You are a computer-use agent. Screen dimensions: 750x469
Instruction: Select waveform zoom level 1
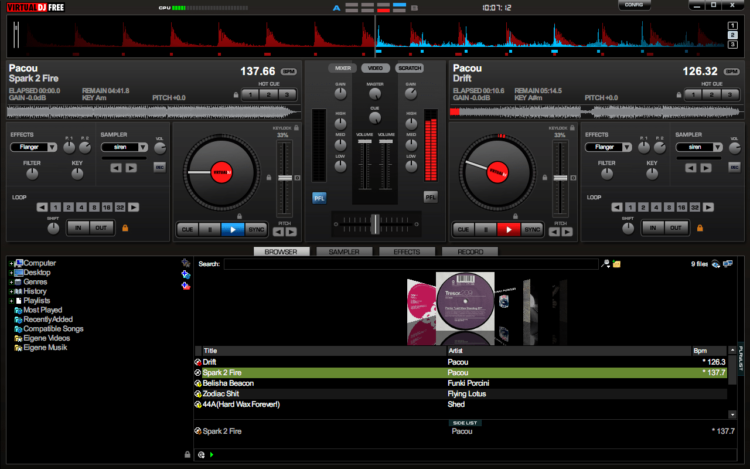tap(732, 25)
